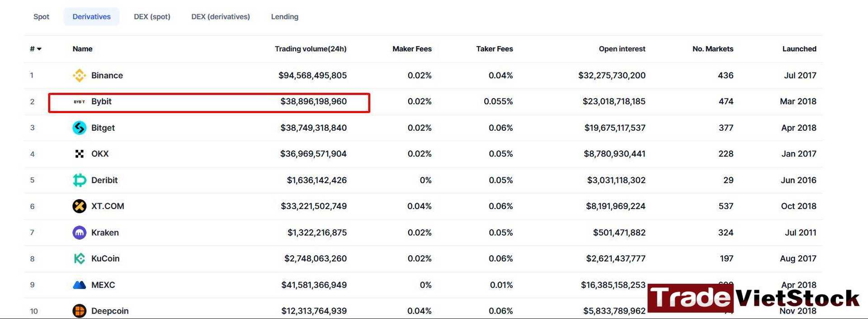
Task: Switch to the Spot tab
Action: [41, 17]
